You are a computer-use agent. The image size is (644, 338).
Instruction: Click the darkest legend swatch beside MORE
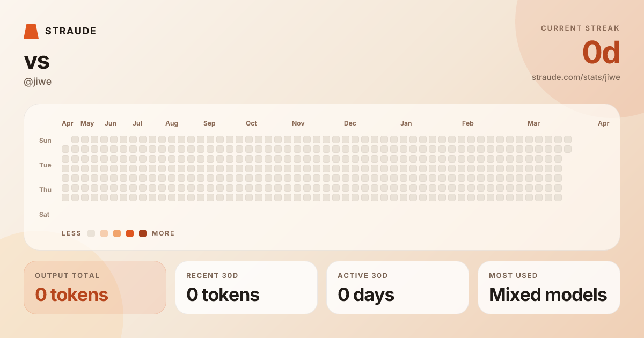[143, 233]
